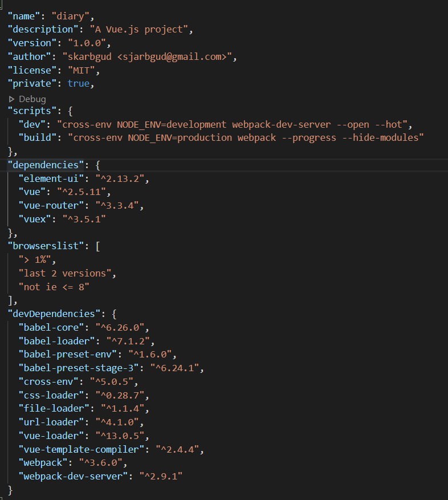Click the ^3.3.4 version value
448x500 pixels.
coord(117,205)
